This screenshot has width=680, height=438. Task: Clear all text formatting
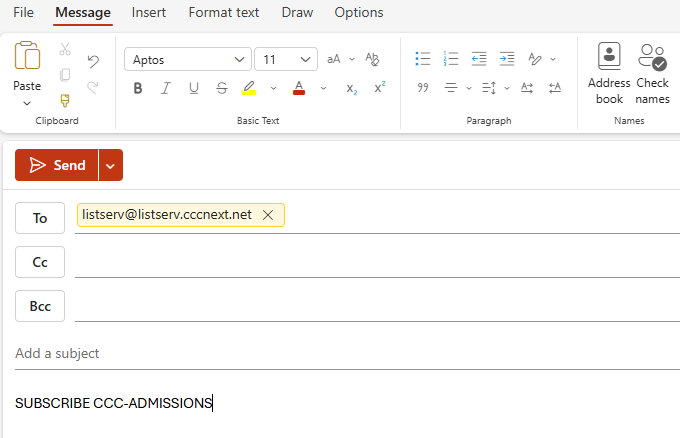point(372,59)
